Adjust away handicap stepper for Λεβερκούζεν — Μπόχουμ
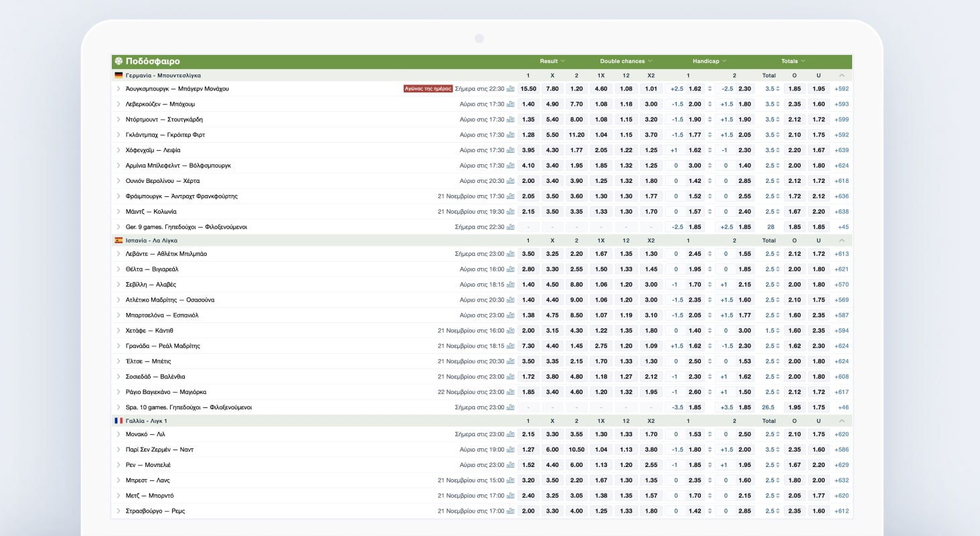The width and height of the screenshot is (980, 536). [710, 104]
